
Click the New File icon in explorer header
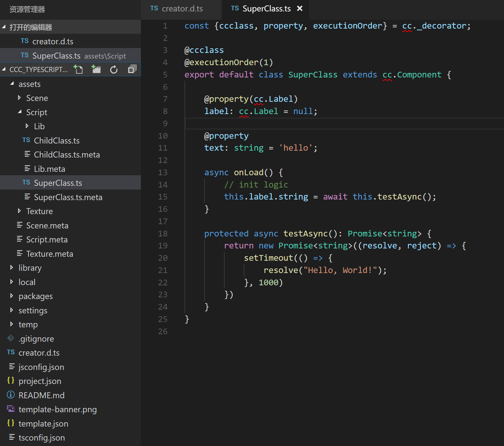[78, 69]
